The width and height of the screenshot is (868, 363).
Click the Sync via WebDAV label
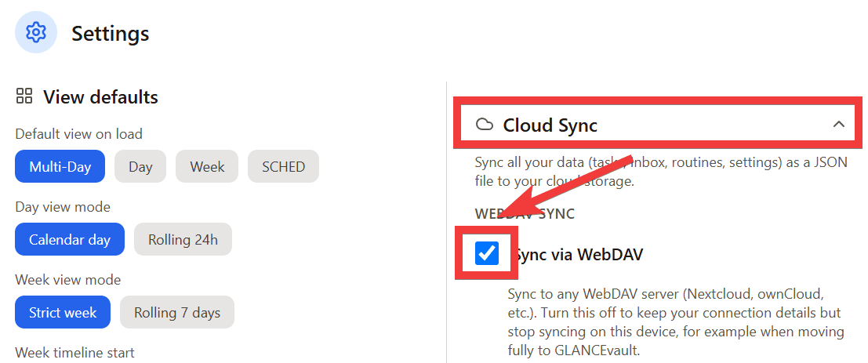579,255
